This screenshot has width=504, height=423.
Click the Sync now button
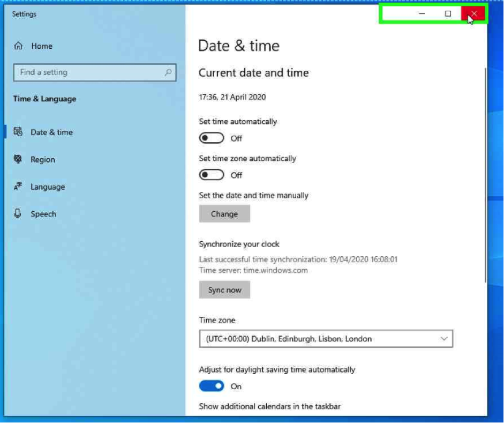click(224, 290)
